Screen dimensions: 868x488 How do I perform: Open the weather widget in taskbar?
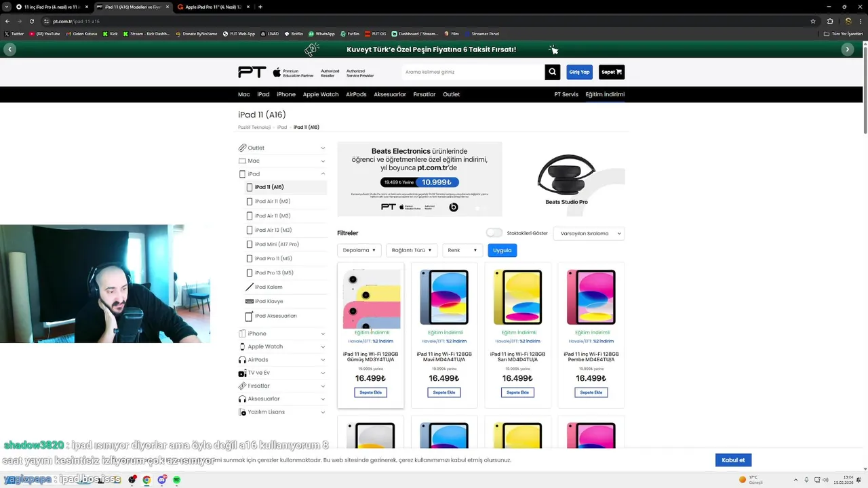[751, 480]
